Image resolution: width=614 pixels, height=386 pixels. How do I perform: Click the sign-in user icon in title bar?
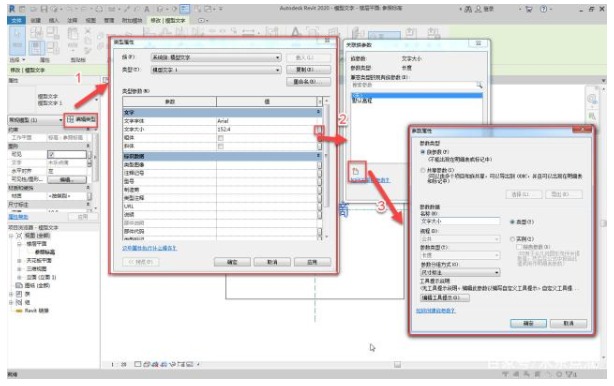(x=478, y=9)
